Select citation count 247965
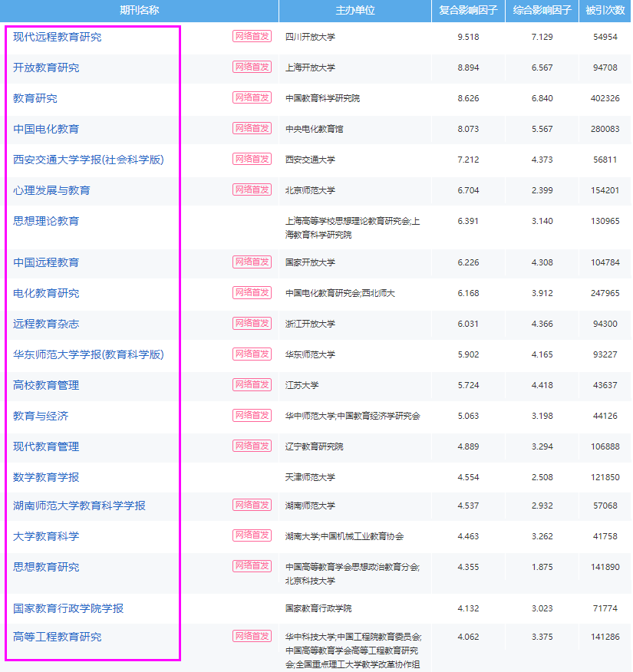The height and width of the screenshot is (672, 633). click(x=605, y=293)
